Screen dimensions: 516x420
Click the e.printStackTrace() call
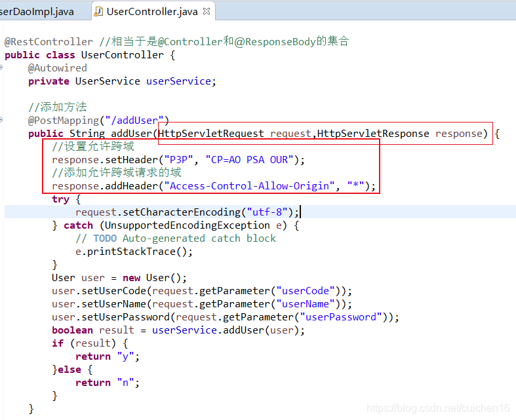coord(134,252)
